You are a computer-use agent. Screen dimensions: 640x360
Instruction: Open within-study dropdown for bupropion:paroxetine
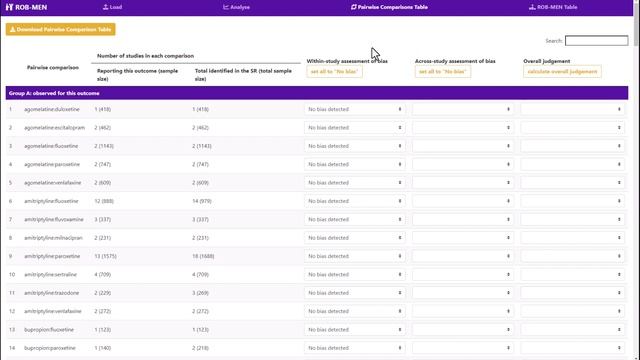[x=355, y=348]
